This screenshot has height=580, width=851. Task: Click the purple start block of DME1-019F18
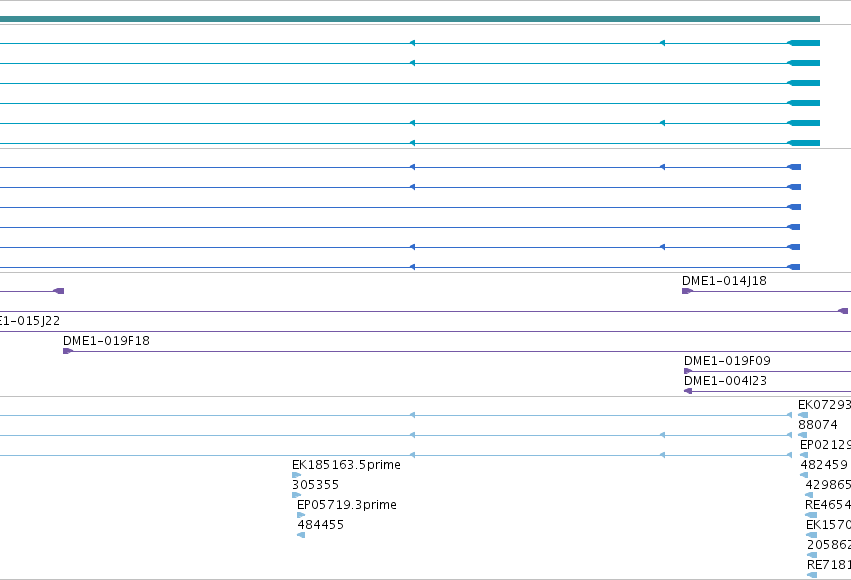point(68,351)
